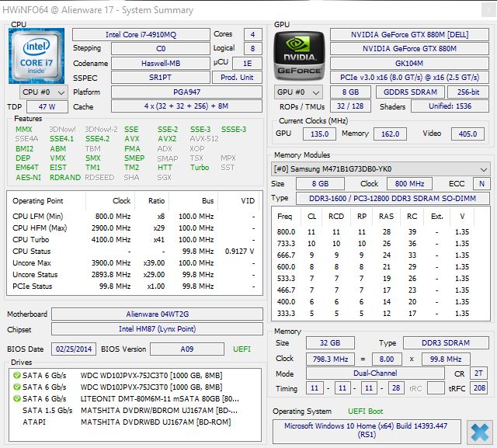The height and width of the screenshot is (448, 497).
Task: Click the PCIe v3.0 x16 bus info field
Action: tap(409, 78)
